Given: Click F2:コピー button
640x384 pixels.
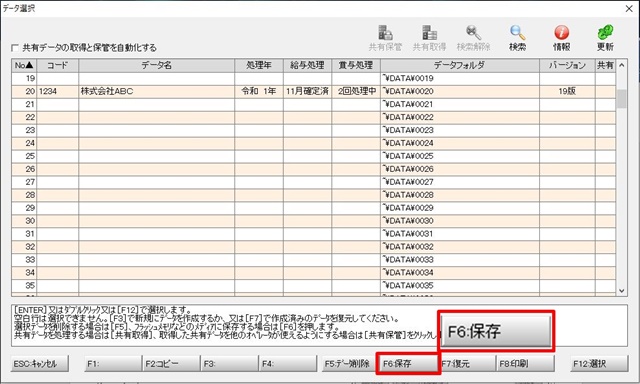Looking at the screenshot, I should (171, 364).
